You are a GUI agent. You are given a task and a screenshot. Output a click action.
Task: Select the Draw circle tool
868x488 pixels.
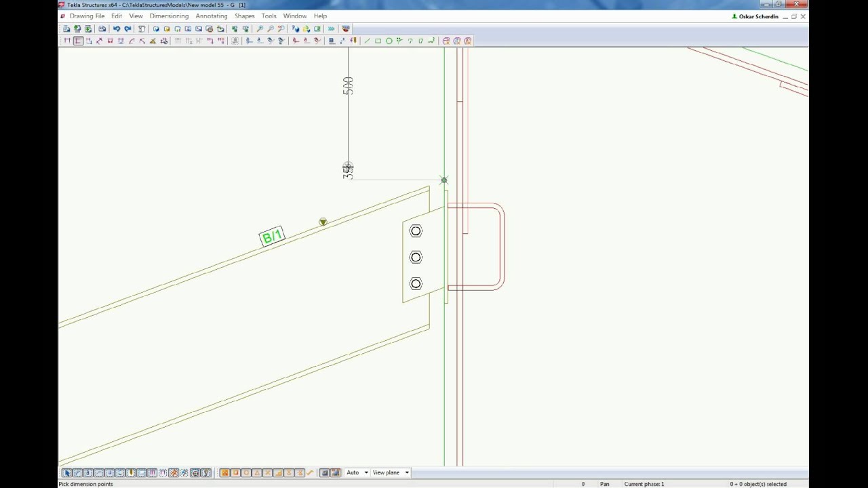coord(389,41)
